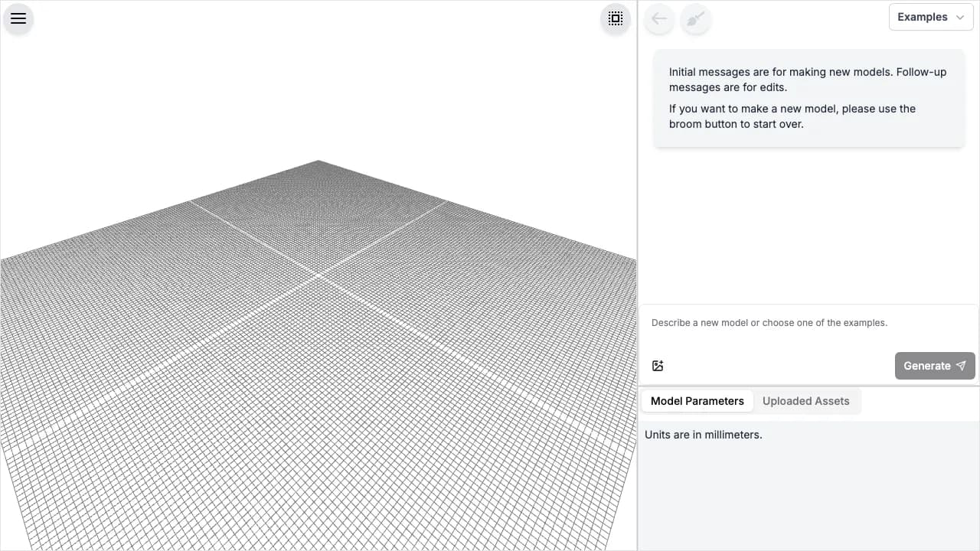Click the dotted bounding box icon above the viewport
This screenshot has width=980, height=551.
[616, 18]
